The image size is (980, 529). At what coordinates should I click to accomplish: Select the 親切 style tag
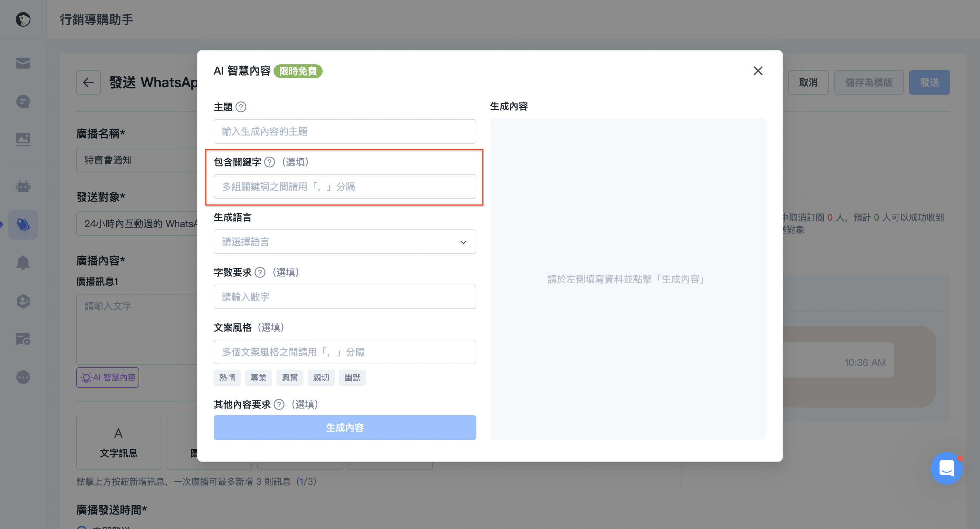pyautogui.click(x=321, y=378)
